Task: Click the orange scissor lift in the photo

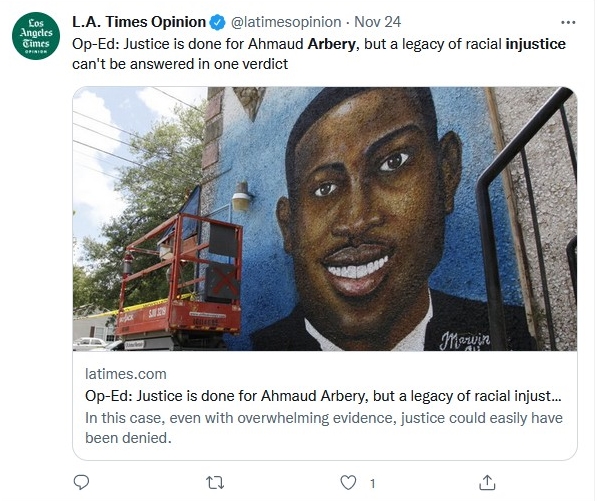Action: coord(180,280)
